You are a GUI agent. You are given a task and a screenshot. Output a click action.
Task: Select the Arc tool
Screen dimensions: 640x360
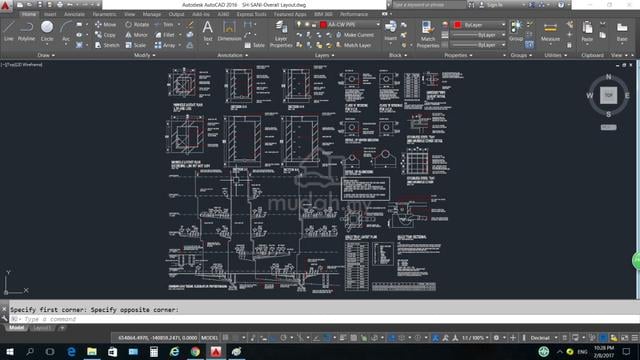click(x=66, y=32)
